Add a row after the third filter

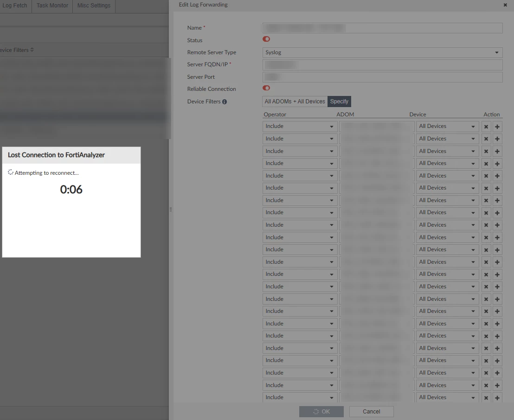click(497, 151)
